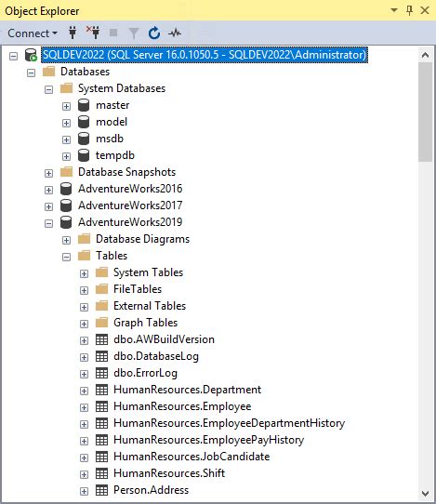Select the dbo.DatabaseLog table
Viewport: 436px width, 504px height.
pos(156,356)
